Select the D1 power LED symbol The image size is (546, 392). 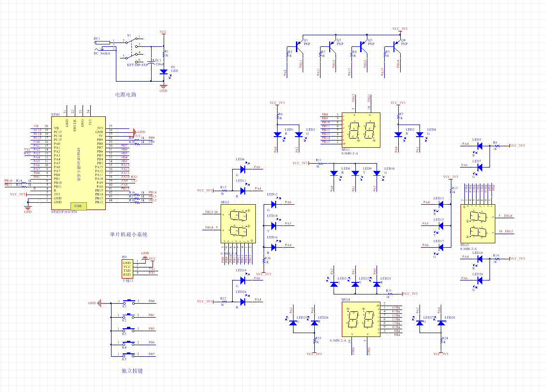[164, 72]
